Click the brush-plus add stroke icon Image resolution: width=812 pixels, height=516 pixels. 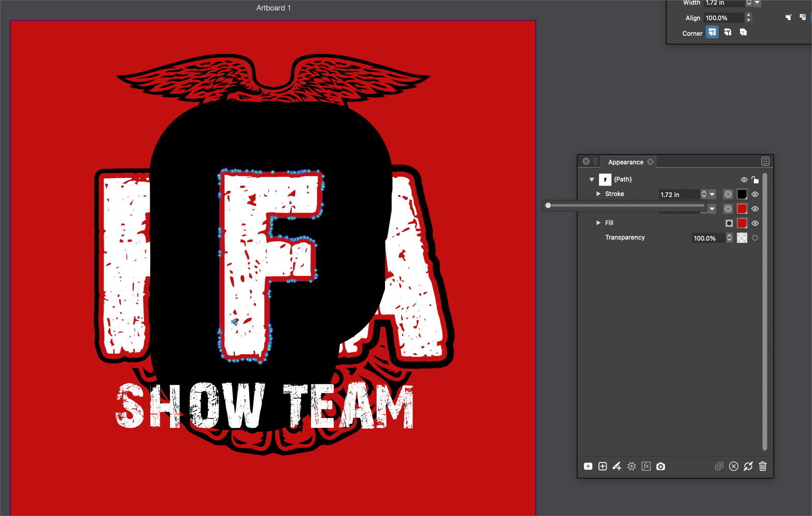(x=617, y=466)
